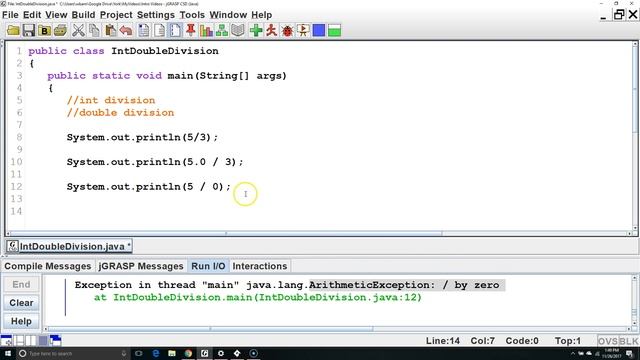This screenshot has width=640, height=360.
Task: Click the browse 'B' folder toolbar icon
Action: (x=44, y=31)
